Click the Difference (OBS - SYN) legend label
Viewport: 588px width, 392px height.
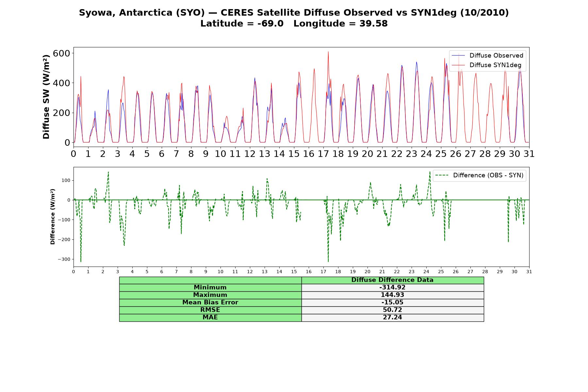pyautogui.click(x=488, y=175)
